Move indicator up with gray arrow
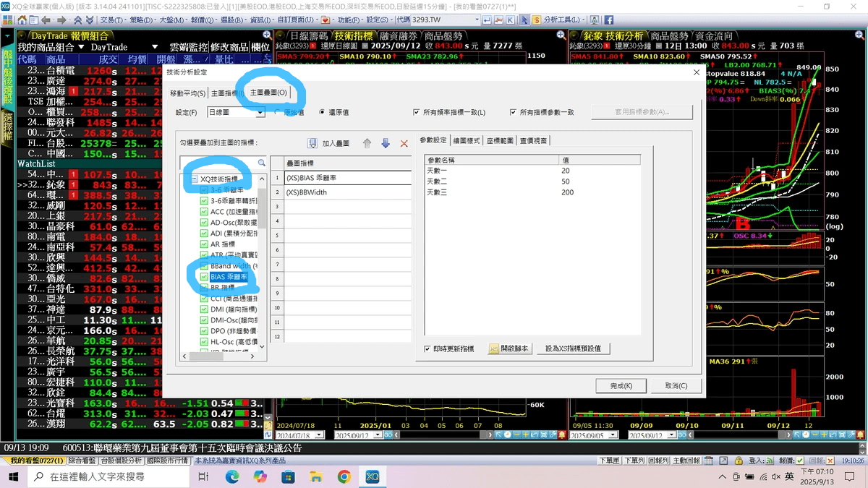This screenshot has height=488, width=868. point(367,144)
